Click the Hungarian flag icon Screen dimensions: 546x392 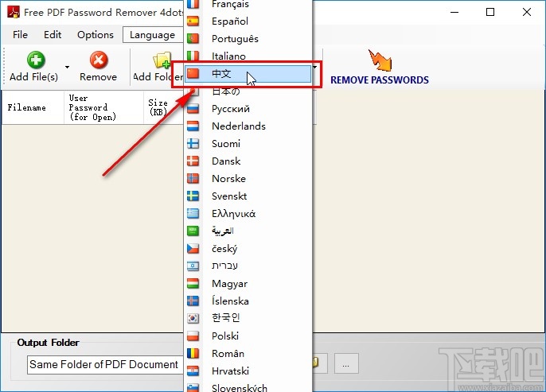193,284
